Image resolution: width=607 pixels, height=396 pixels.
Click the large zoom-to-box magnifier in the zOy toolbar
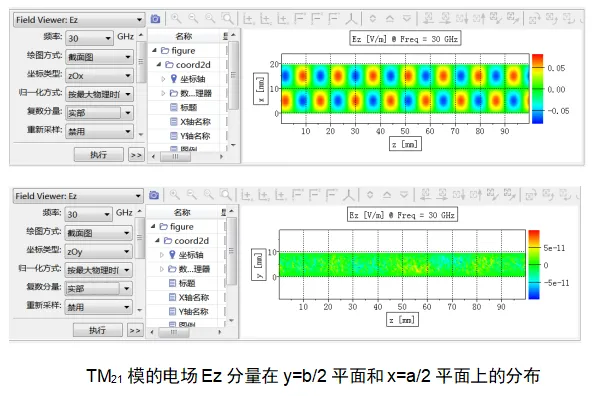point(226,194)
